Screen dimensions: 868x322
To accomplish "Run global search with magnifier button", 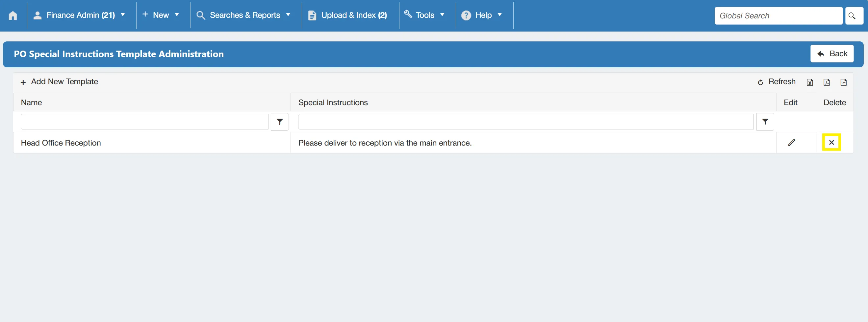I will (x=854, y=15).
